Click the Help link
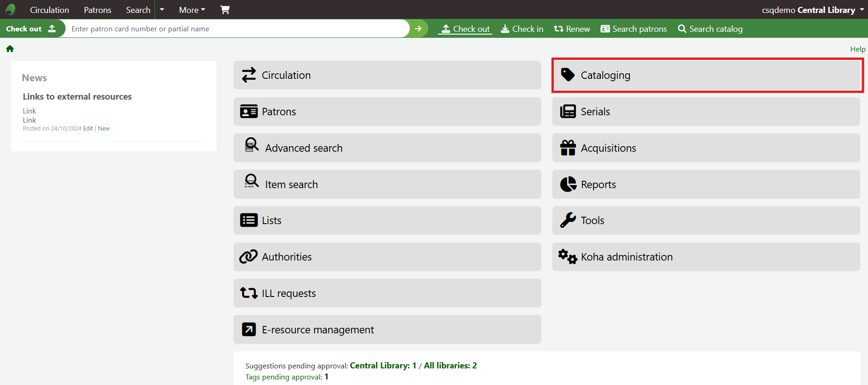 [858, 49]
